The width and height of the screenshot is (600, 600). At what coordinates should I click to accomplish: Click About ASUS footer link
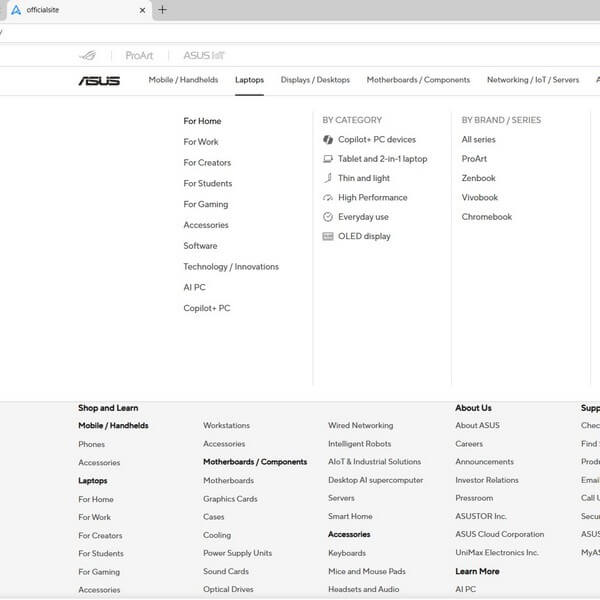pos(477,426)
